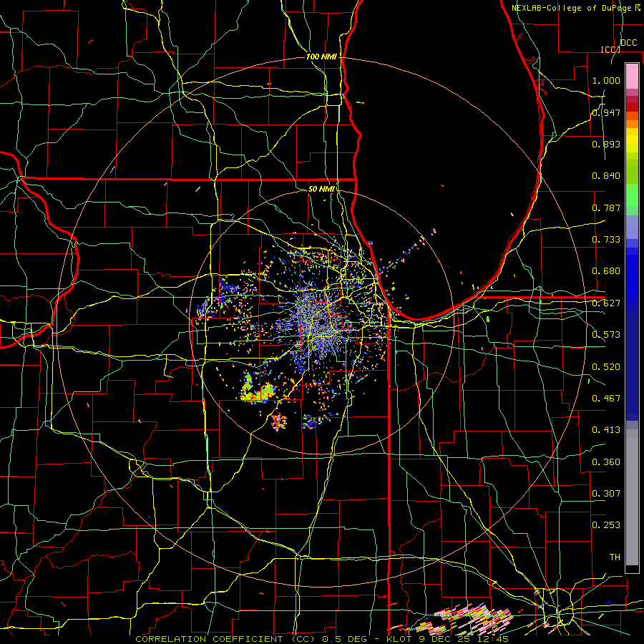Click the gray segment of the color bar
The height and width of the screenshot is (644, 644).
click(x=632, y=497)
